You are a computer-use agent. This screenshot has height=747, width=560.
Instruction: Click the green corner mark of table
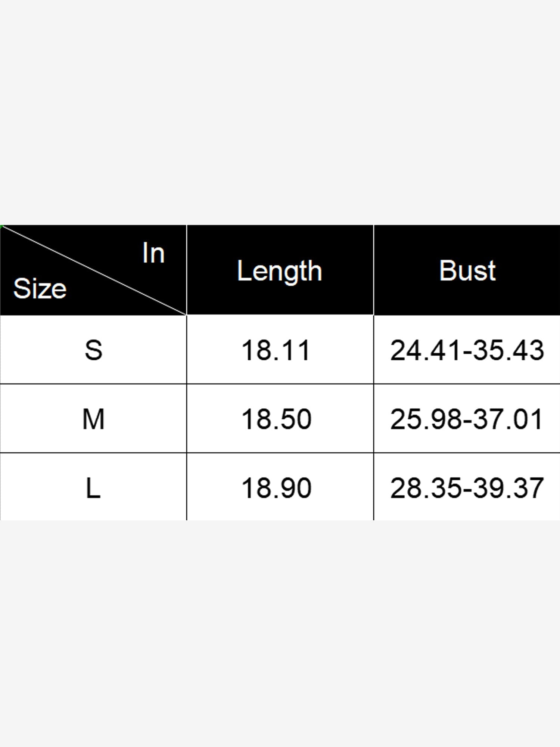coord(1,226)
